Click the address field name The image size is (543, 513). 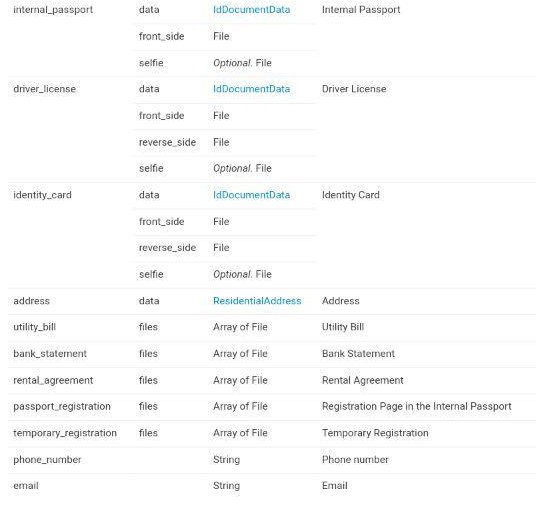tap(31, 301)
